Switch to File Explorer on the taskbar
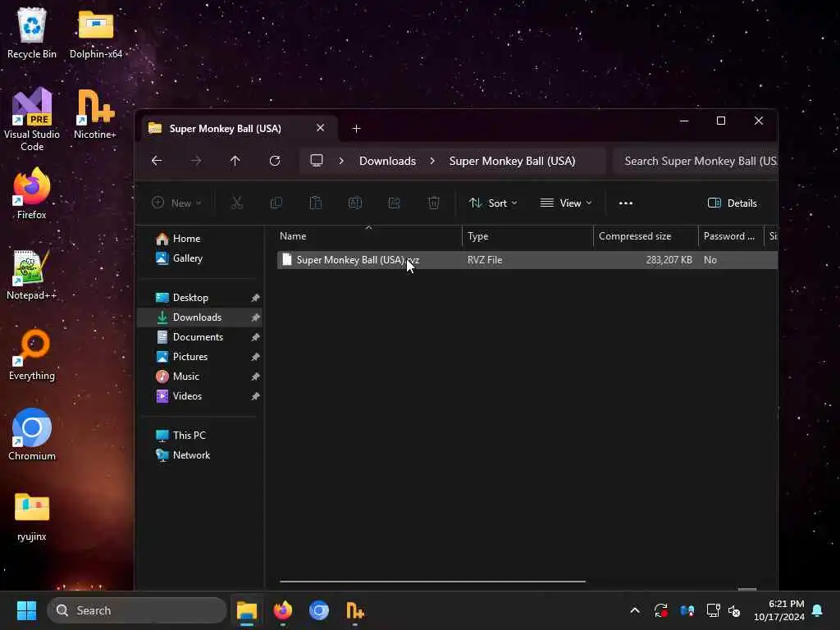 pyautogui.click(x=247, y=610)
